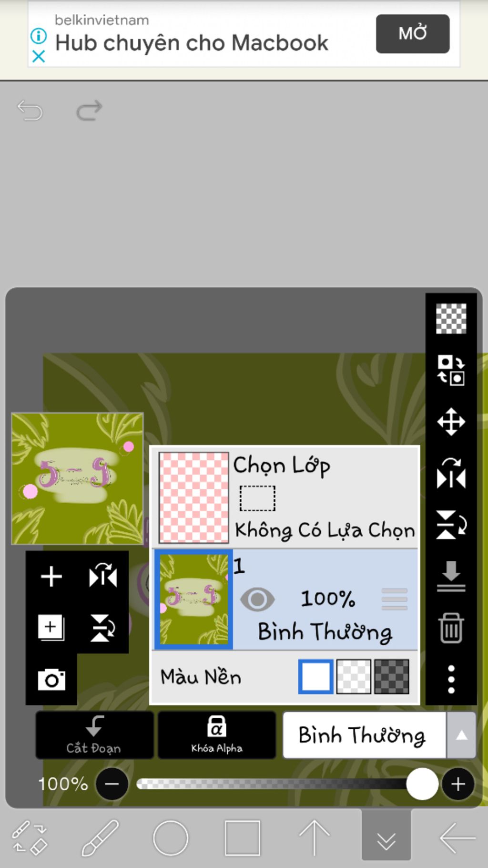Click the redo arrow icon
The image size is (488, 868).
click(x=89, y=110)
